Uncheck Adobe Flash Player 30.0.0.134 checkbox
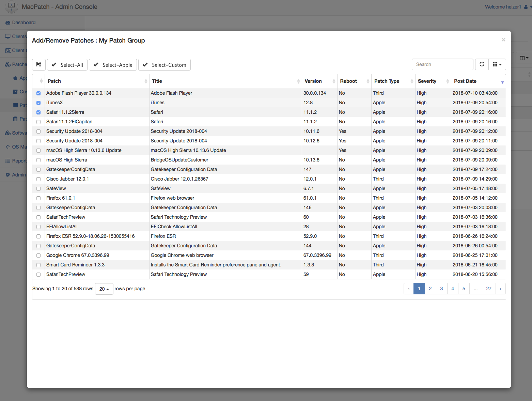The image size is (532, 401). (x=38, y=93)
